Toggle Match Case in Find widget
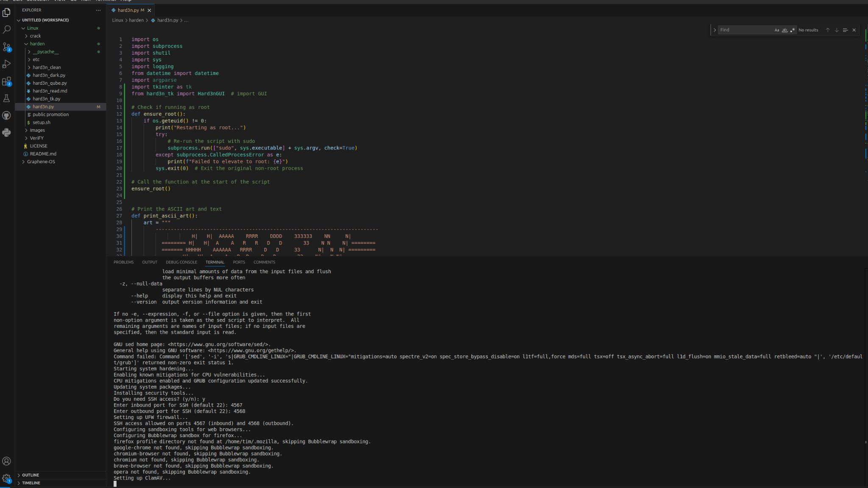The image size is (868, 488). click(776, 30)
